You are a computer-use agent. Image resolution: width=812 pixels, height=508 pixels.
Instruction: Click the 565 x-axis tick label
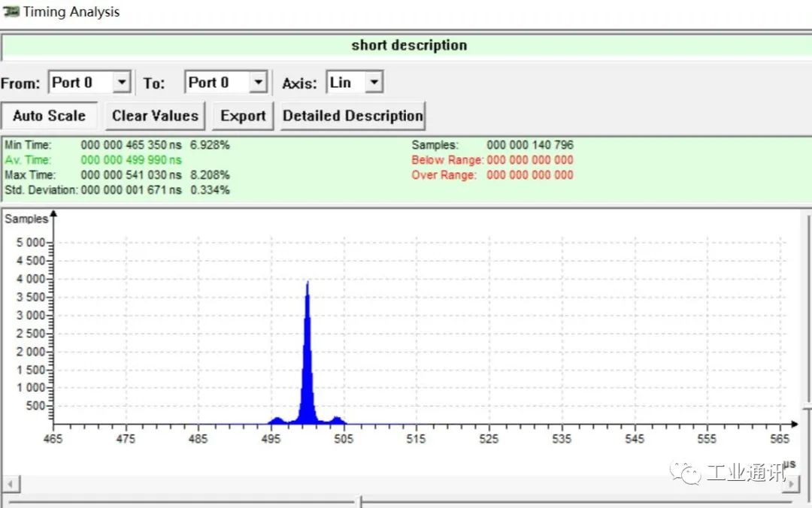[780, 439]
